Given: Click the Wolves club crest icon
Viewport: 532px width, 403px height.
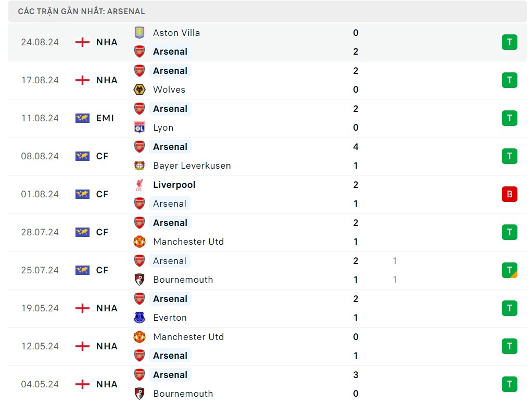Looking at the screenshot, I should (139, 90).
